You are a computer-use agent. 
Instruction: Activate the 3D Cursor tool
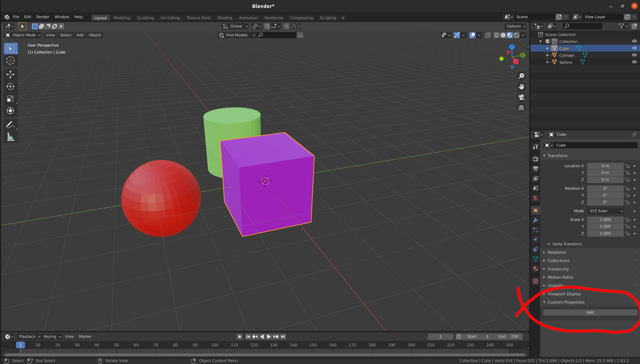pyautogui.click(x=11, y=60)
